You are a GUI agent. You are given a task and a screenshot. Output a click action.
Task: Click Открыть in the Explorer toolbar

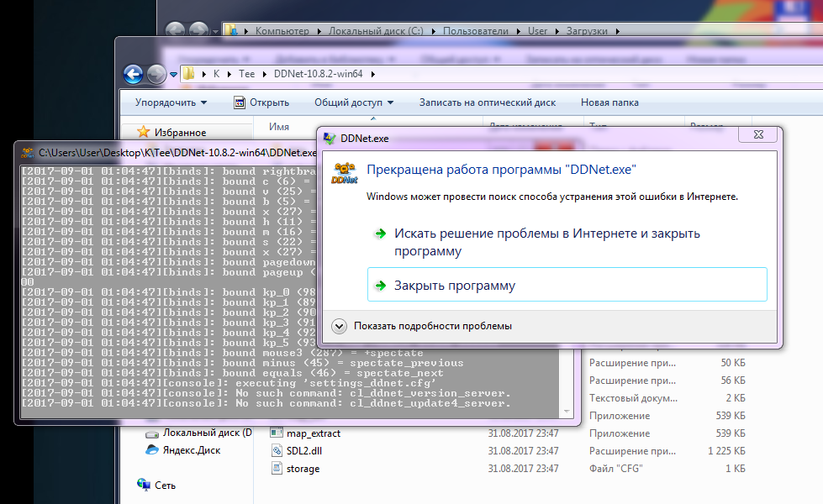[261, 102]
